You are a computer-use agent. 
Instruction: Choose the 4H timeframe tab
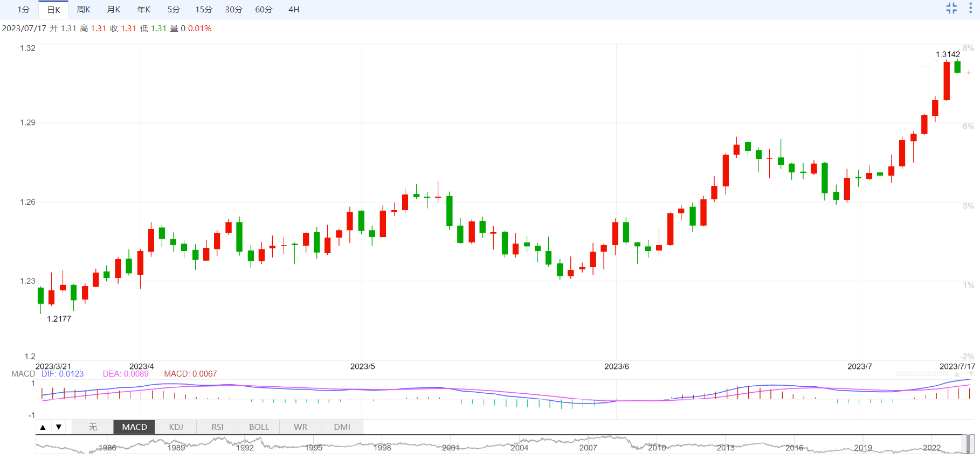coord(294,10)
